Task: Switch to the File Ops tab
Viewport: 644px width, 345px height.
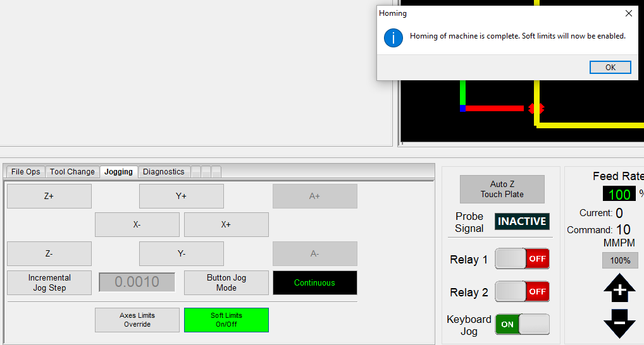Action: coord(26,172)
